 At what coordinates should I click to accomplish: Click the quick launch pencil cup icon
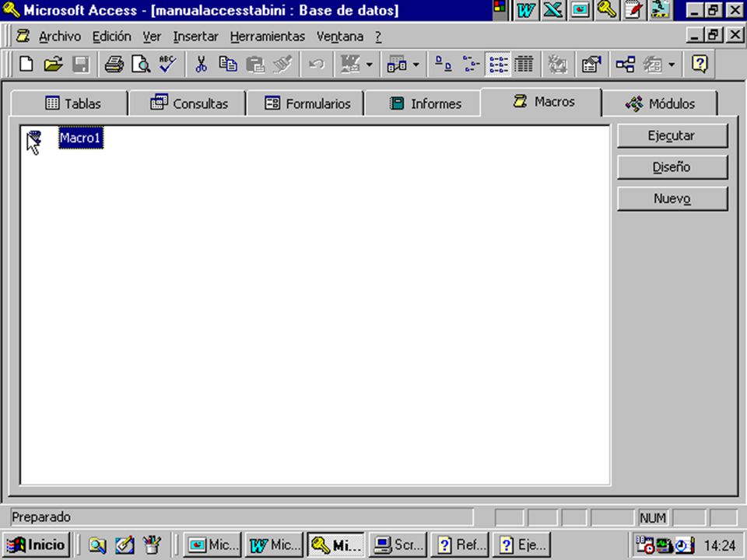[x=152, y=544]
